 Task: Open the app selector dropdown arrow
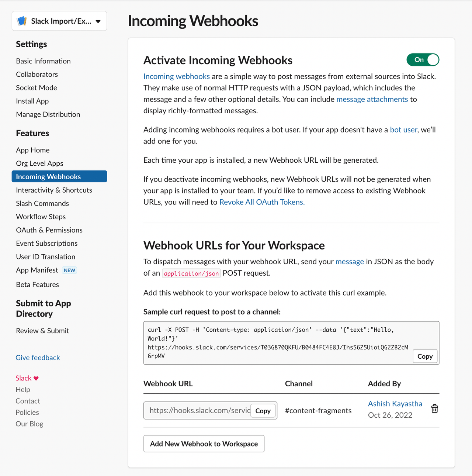[x=98, y=21]
